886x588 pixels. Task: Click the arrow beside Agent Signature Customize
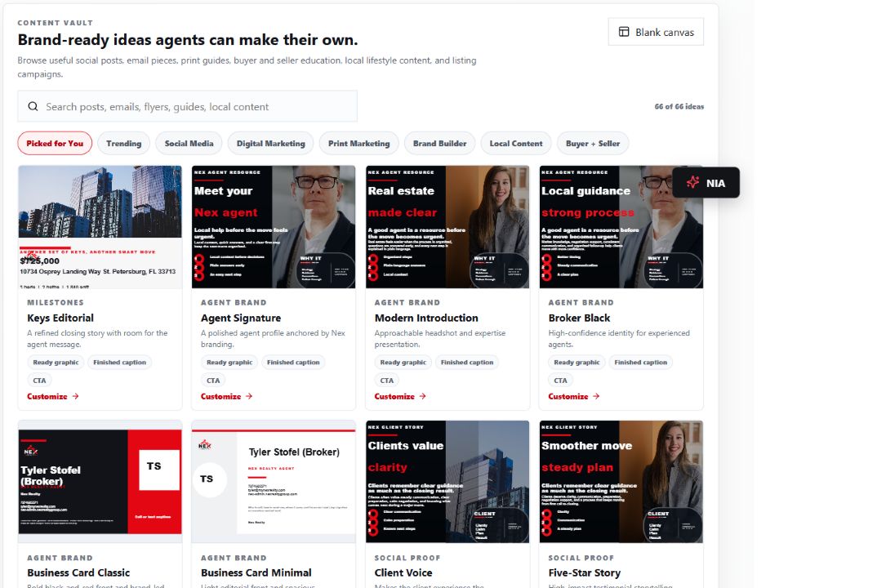coord(249,397)
